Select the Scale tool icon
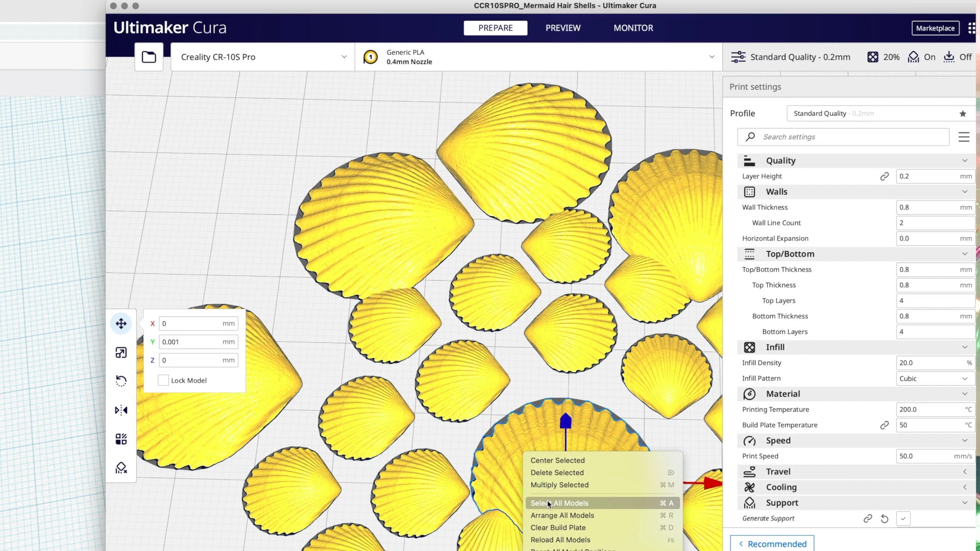This screenshot has height=551, width=980. coord(121,353)
